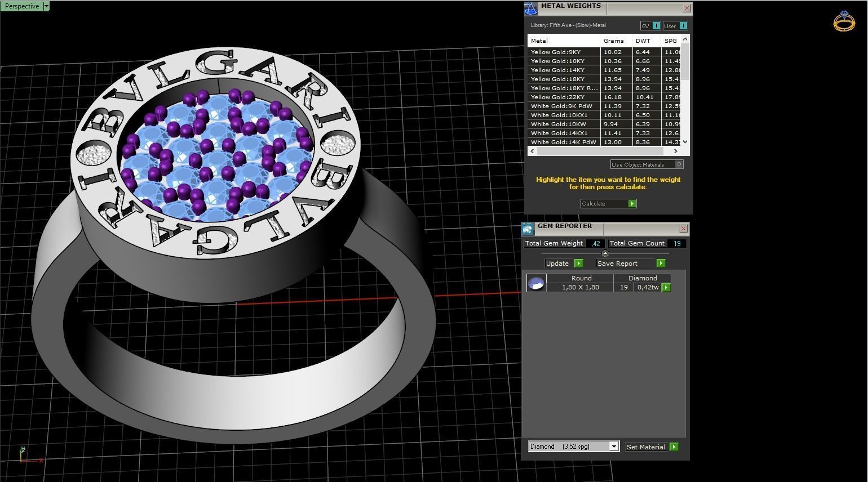The width and height of the screenshot is (868, 482).
Task: Toggle the GV library switch
Action: point(650,26)
